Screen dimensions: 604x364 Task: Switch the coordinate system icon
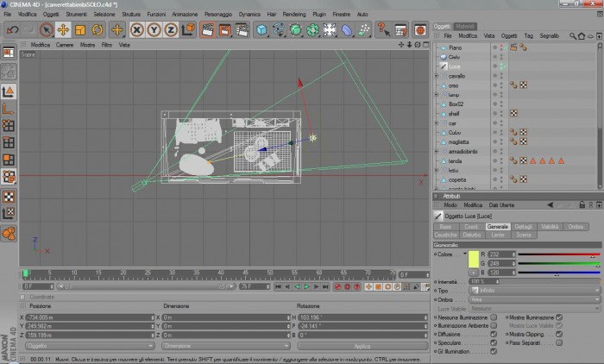pos(188,29)
